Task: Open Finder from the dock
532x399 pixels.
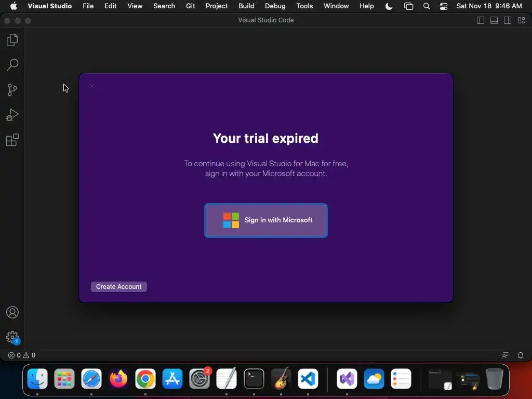Action: tap(37, 379)
